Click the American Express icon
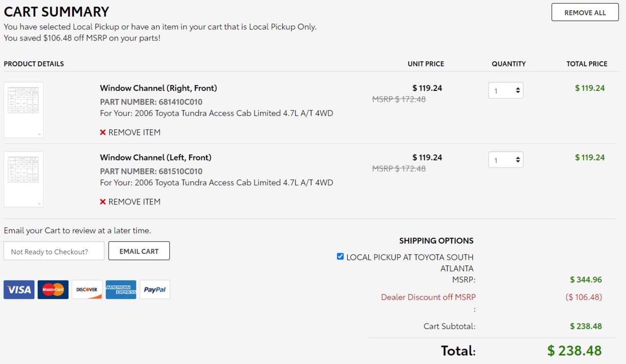Image resolution: width=626 pixels, height=364 pixels. coord(121,290)
